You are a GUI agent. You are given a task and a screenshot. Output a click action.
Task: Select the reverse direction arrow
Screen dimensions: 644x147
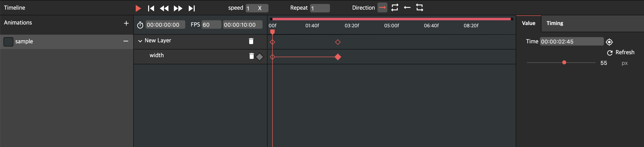[x=407, y=8]
